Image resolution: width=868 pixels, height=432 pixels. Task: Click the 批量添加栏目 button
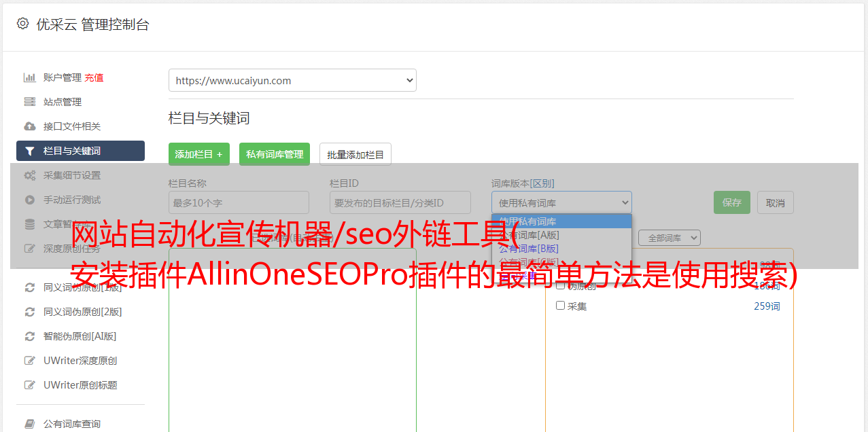click(355, 154)
